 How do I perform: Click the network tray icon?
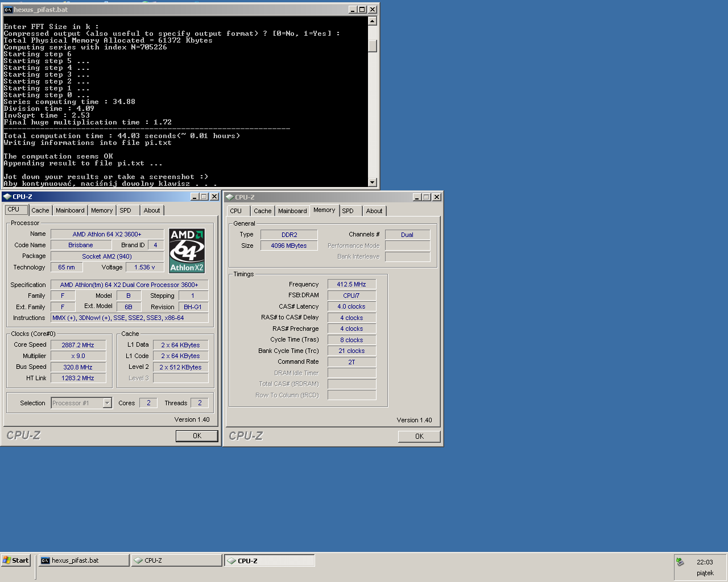point(680,562)
